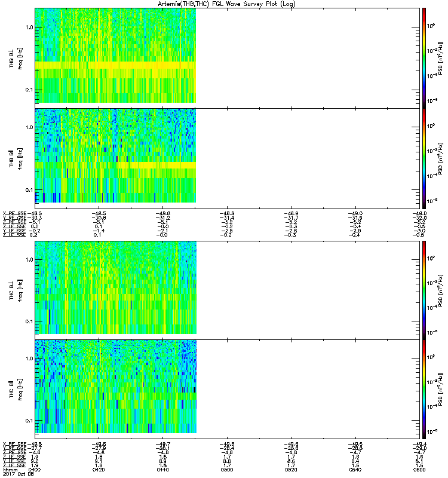
Task: Click the '0.1' frequency tick of THB B-parallel panel
Action: click(29, 190)
